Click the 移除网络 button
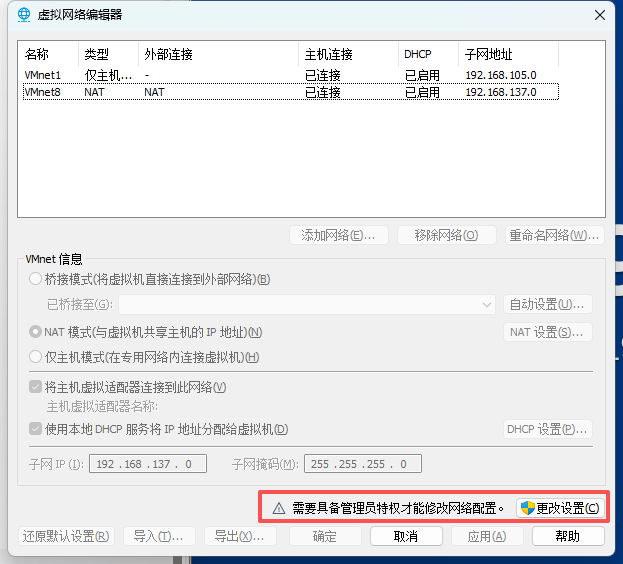The image size is (623, 564). pyautogui.click(x=447, y=235)
